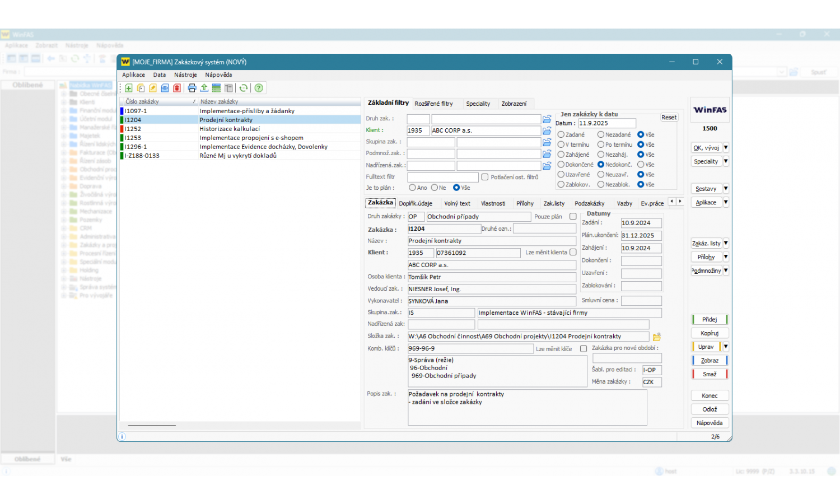Expand the Sestavy dropdown arrow
840x504 pixels.
[726, 189]
